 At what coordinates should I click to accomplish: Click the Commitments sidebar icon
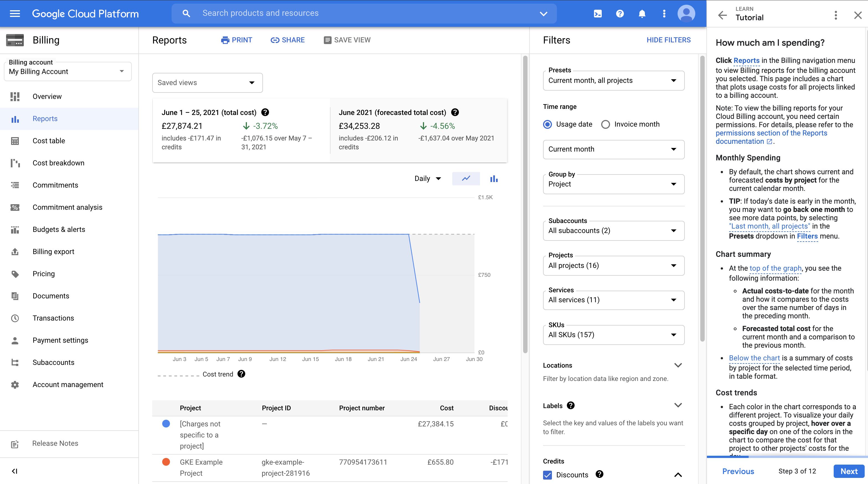point(15,185)
